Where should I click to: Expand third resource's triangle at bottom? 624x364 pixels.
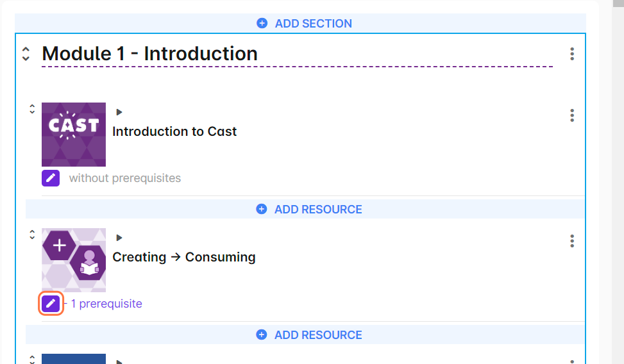(119, 361)
